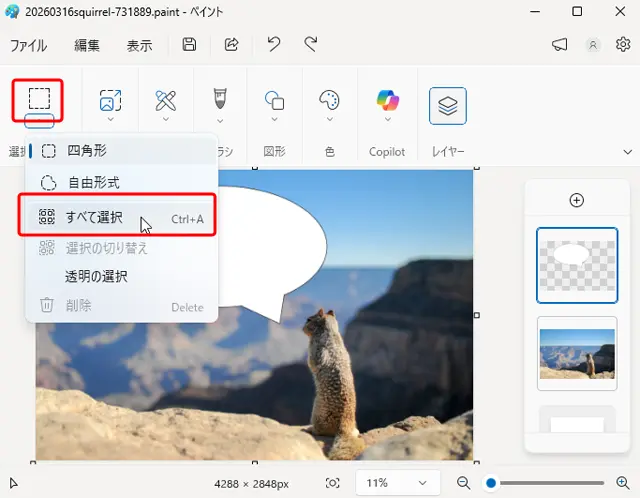
Task: Open the Image tools icon
Action: (110, 101)
